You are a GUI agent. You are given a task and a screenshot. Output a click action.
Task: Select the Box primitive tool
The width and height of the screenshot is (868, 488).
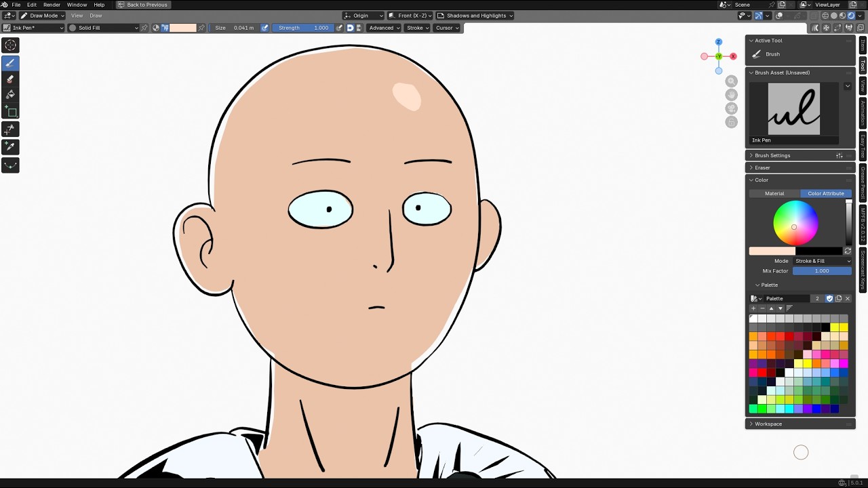(10, 112)
